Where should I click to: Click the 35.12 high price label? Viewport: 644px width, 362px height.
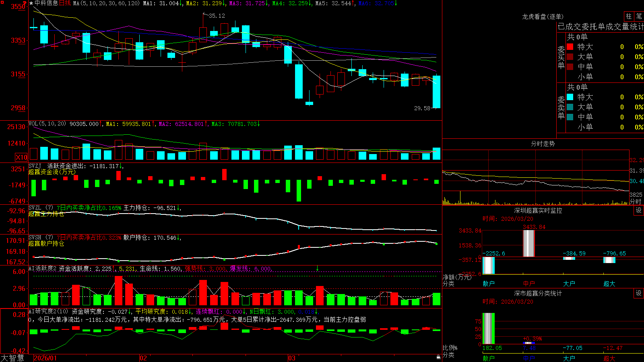(217, 16)
